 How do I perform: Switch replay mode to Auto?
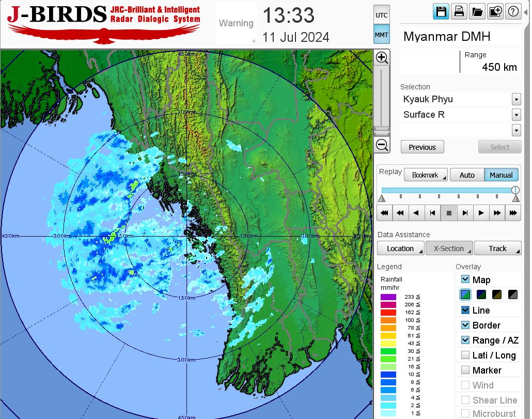click(x=466, y=175)
